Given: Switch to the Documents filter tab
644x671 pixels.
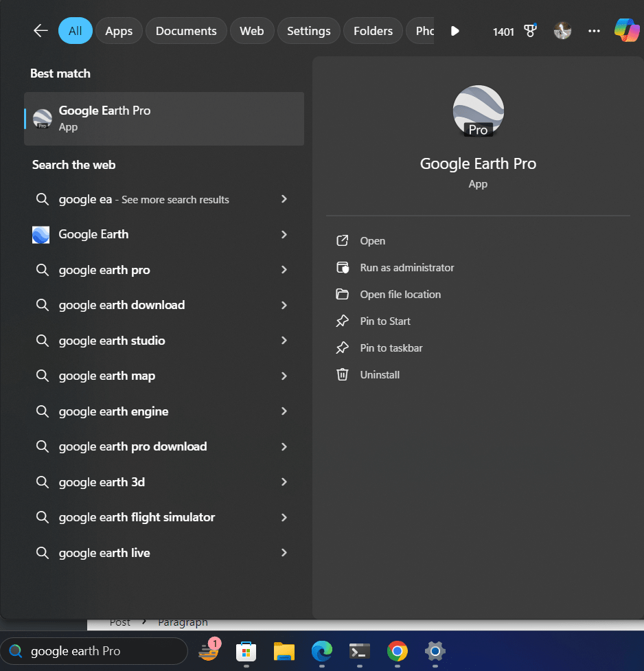Looking at the screenshot, I should click(x=186, y=31).
